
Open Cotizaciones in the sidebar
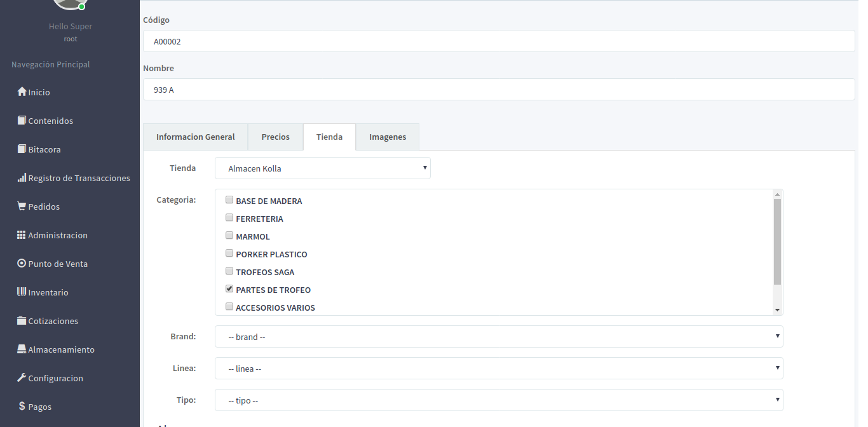pyautogui.click(x=53, y=321)
